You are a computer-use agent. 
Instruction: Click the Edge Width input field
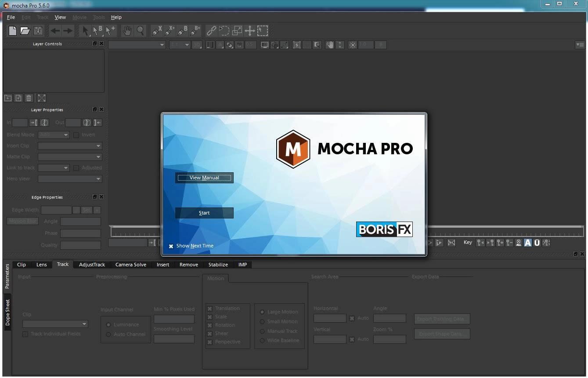tap(56, 210)
